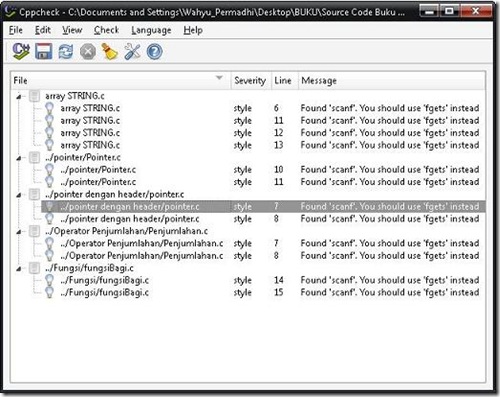Click ../Fungsi/fungsiBagi.c line 14 filename text
Image resolution: width=500 pixels, height=397 pixels.
tap(105, 280)
